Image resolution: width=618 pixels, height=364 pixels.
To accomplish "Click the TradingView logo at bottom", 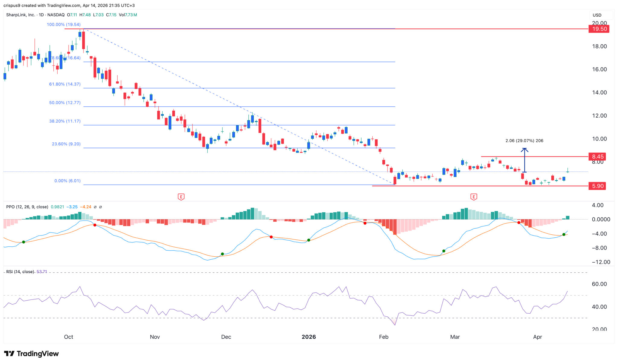I will coord(31,353).
